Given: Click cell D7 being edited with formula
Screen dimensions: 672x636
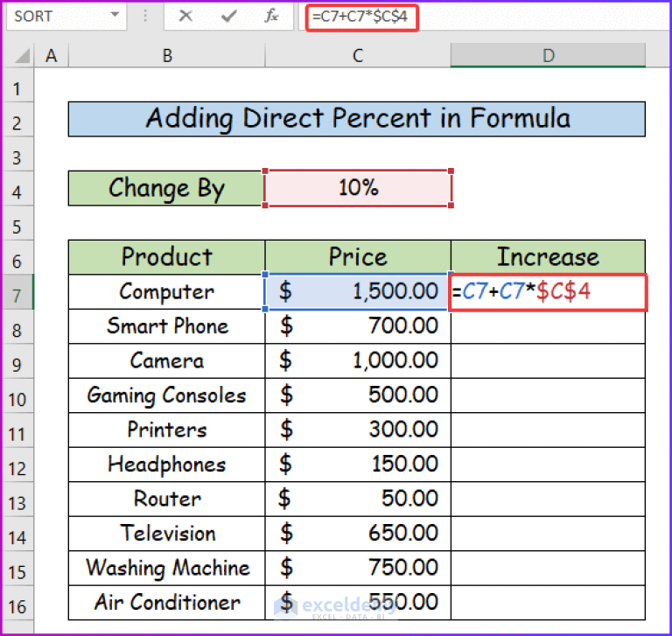Looking at the screenshot, I should coord(548,292).
